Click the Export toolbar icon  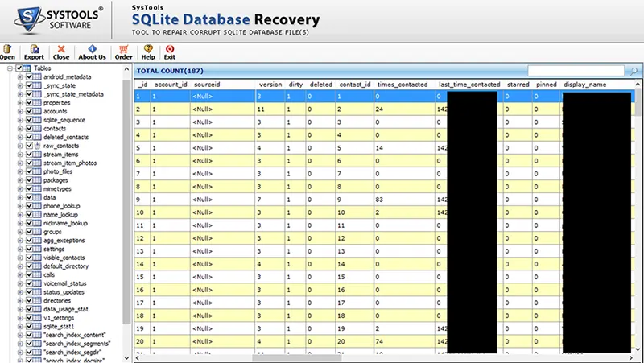(x=34, y=49)
